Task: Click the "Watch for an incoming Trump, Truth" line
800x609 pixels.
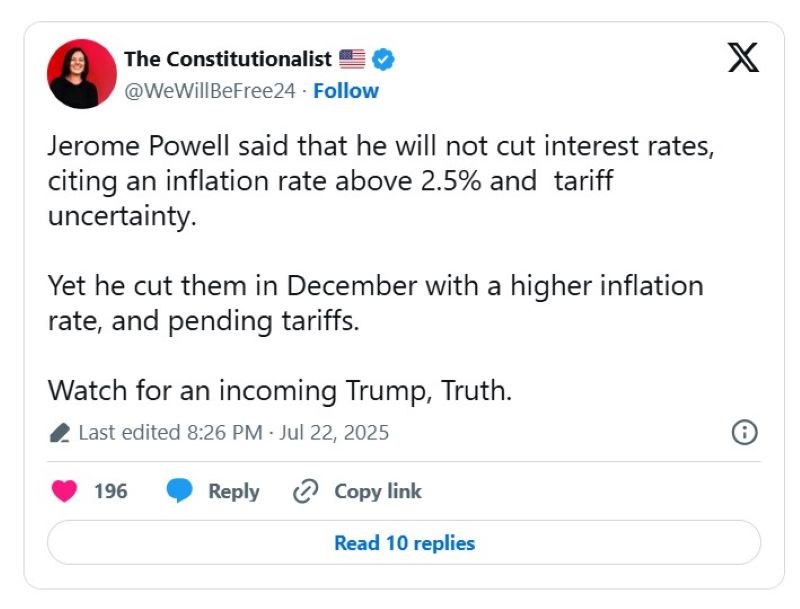Action: click(x=280, y=390)
